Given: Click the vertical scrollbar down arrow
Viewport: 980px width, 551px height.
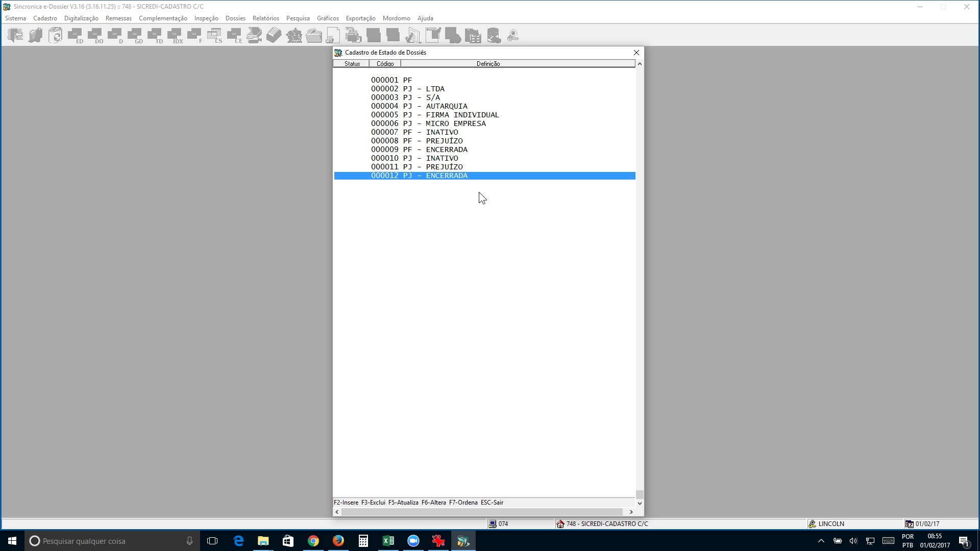Looking at the screenshot, I should coord(640,503).
